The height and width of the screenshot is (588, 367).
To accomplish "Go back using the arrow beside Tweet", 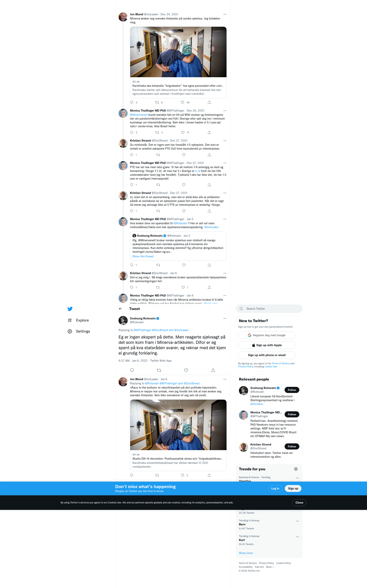I will tap(120, 309).
